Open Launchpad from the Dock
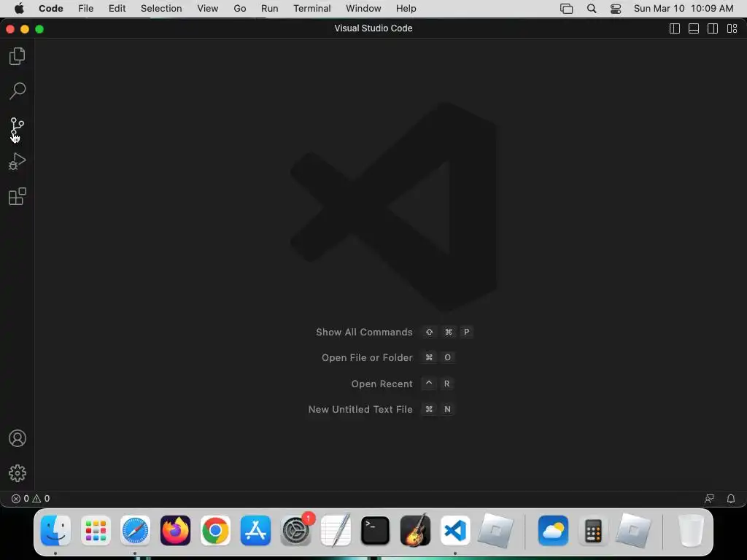This screenshot has height=560, width=747. (96, 531)
